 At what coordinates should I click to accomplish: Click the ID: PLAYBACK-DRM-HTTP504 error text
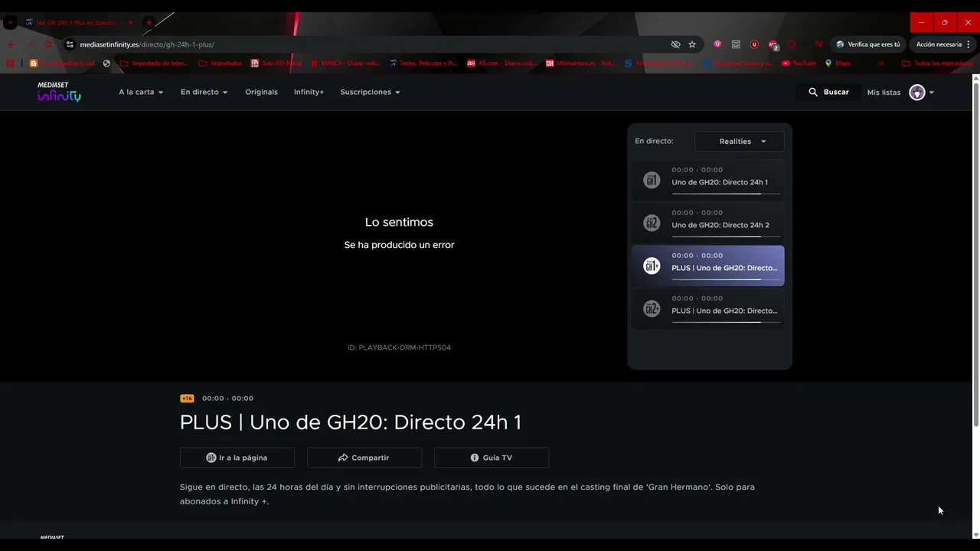point(399,347)
